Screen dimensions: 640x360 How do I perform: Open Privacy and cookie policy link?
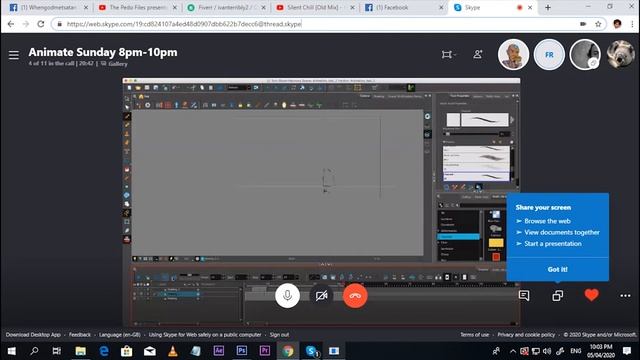pos(526,335)
